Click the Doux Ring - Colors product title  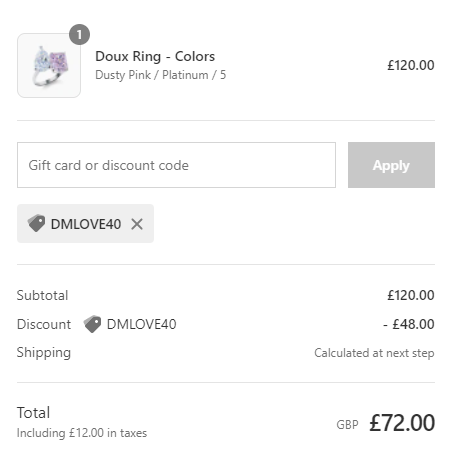coord(155,56)
